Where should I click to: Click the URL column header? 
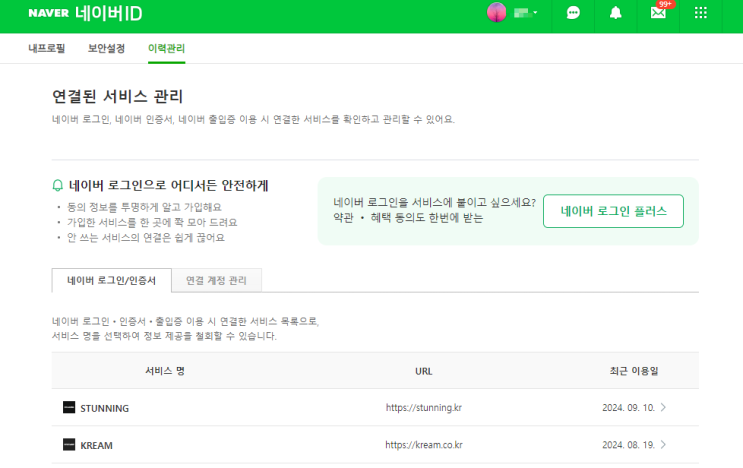pyautogui.click(x=424, y=371)
